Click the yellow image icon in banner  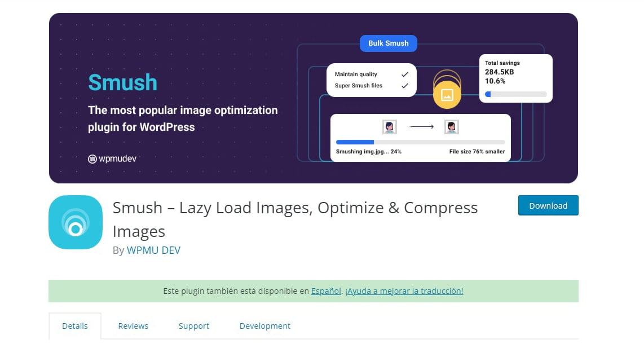447,95
